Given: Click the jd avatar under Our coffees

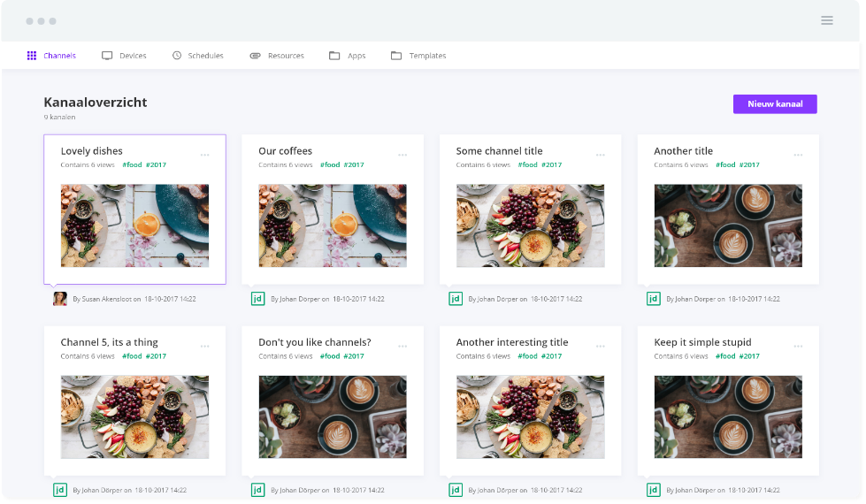Looking at the screenshot, I should [x=258, y=299].
